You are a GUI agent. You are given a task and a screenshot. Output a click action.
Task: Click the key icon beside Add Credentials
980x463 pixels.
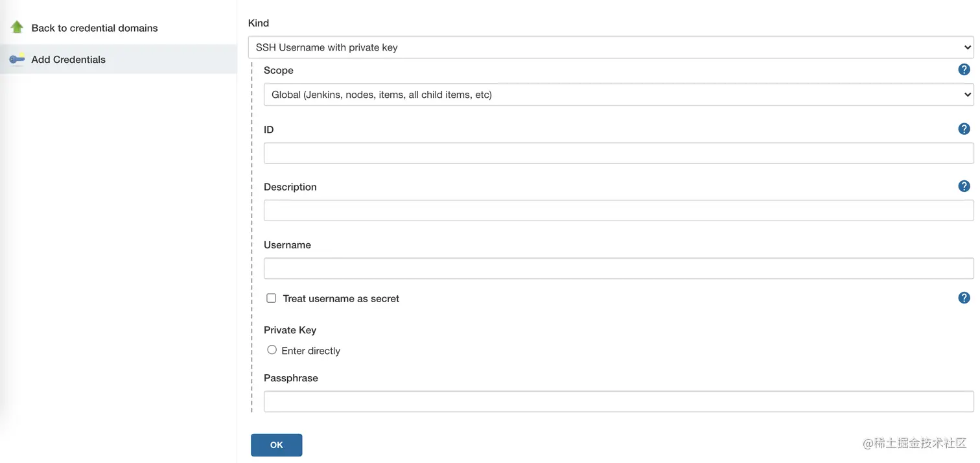(x=17, y=59)
